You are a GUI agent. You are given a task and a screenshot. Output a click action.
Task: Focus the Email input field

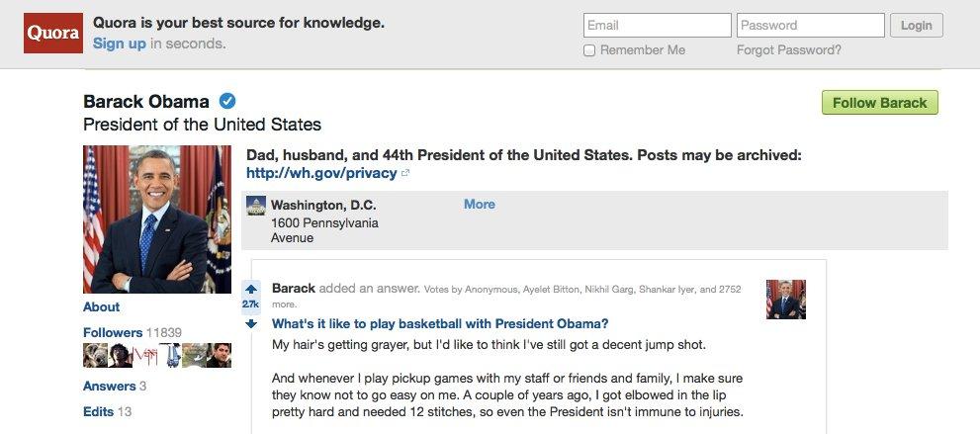(x=658, y=26)
